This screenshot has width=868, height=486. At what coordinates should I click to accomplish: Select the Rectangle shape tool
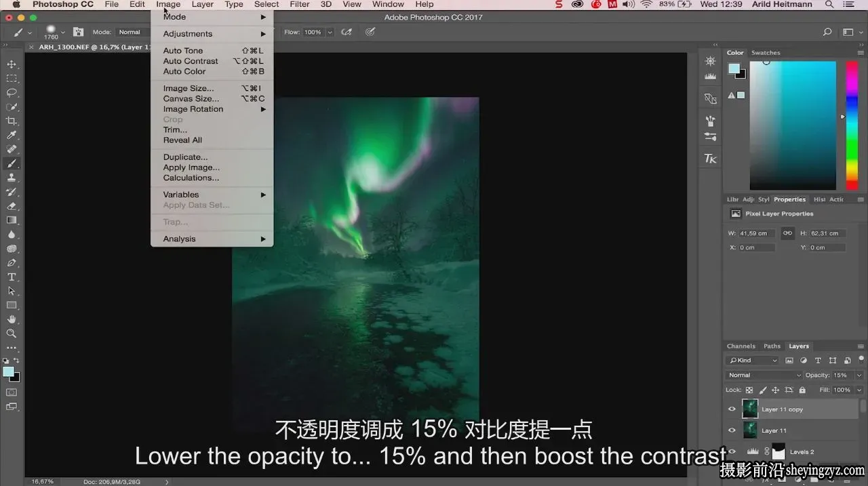[x=12, y=305]
